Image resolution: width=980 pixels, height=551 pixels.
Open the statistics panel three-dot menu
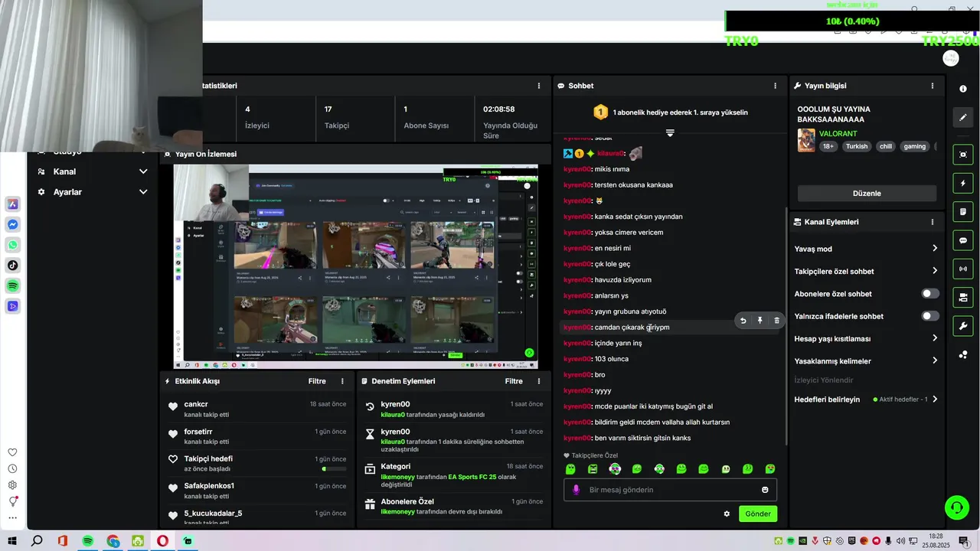click(x=539, y=86)
